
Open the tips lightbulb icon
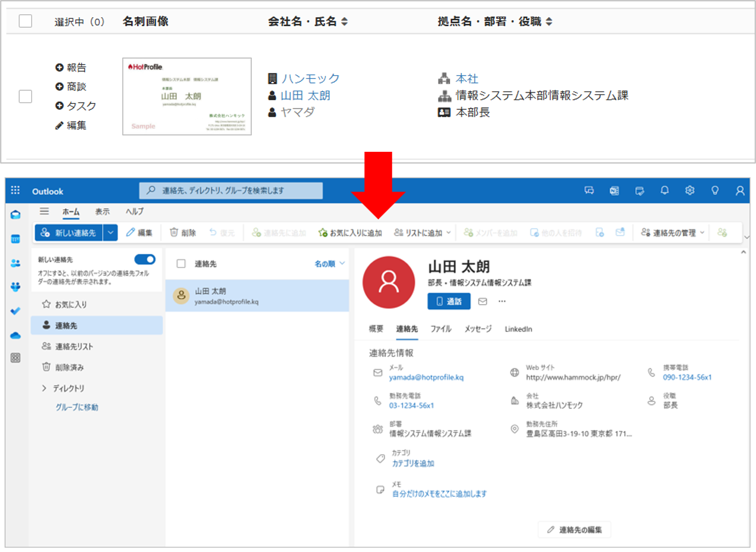715,190
